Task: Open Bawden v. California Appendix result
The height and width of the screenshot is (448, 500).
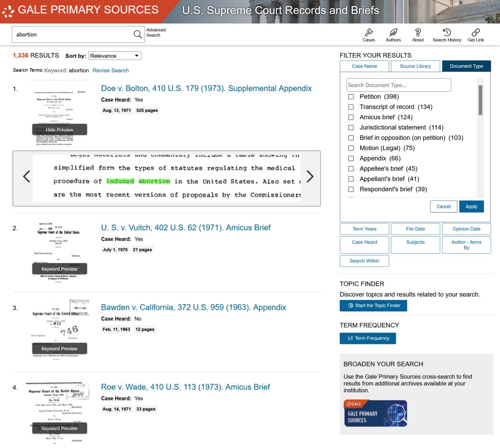Action: coord(194,307)
